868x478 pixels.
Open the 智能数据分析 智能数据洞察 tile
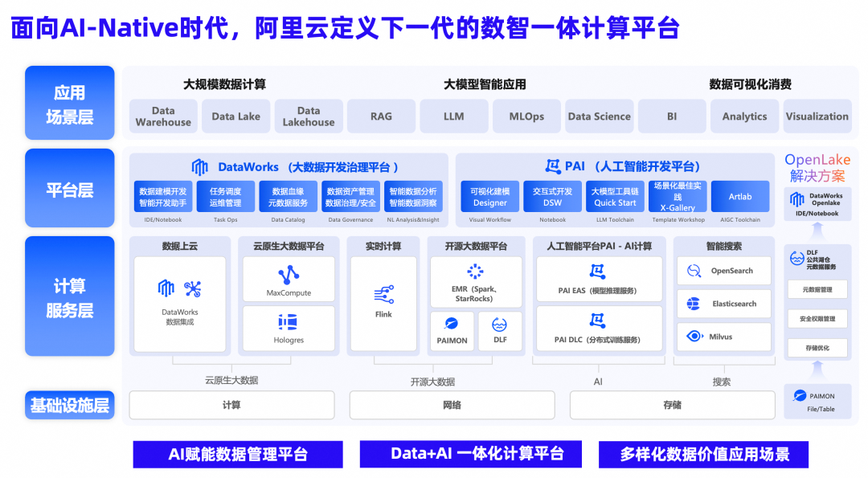pos(413,196)
